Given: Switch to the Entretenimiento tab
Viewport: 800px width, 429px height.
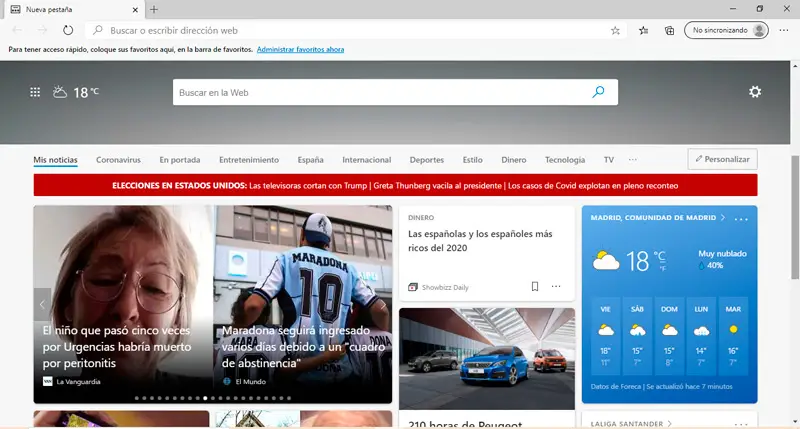Looking at the screenshot, I should click(249, 160).
